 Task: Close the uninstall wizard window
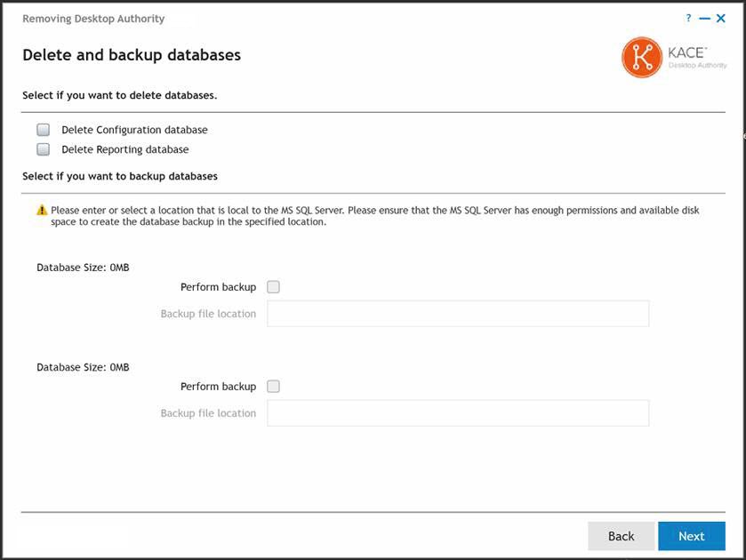(x=721, y=18)
